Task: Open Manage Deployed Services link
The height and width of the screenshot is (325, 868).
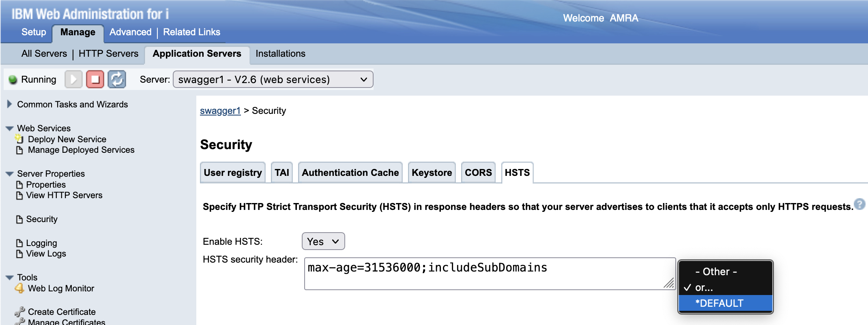Action: pos(81,150)
